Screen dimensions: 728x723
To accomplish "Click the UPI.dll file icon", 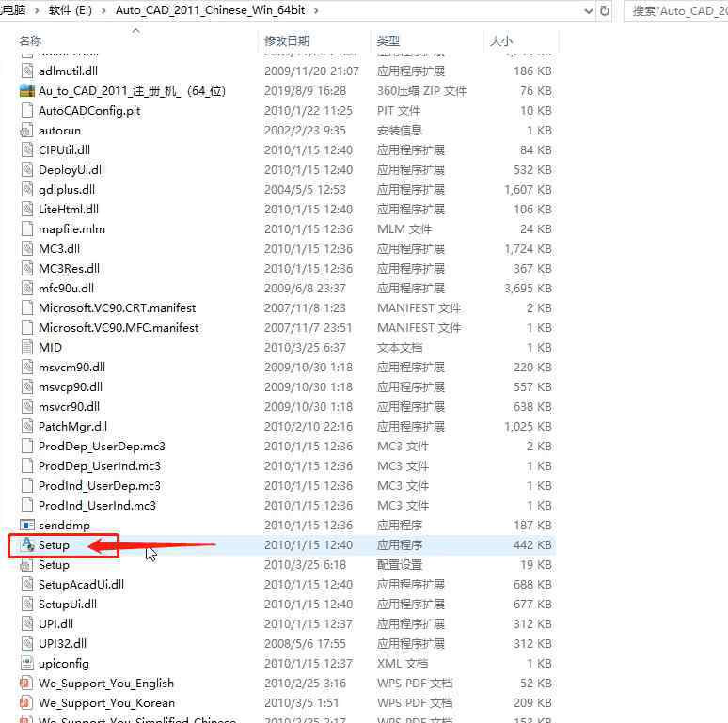I will [27, 624].
